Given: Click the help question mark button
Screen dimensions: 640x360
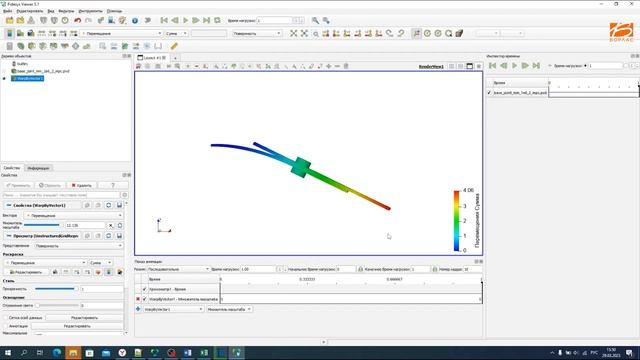Looking at the screenshot, I should click(x=113, y=185).
